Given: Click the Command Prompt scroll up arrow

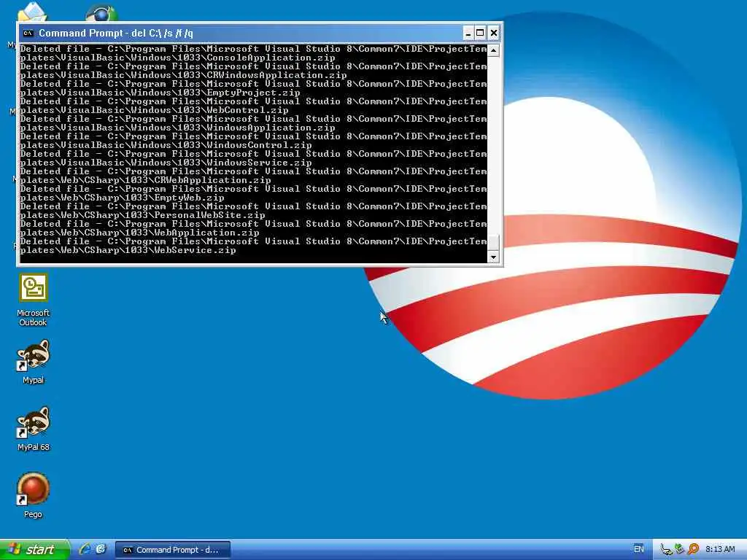Looking at the screenshot, I should [x=494, y=50].
